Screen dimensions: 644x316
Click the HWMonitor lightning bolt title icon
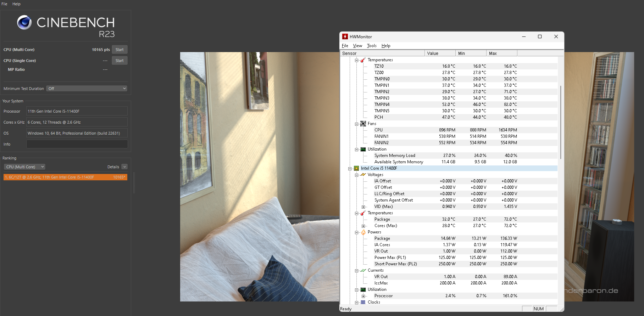pos(345,36)
